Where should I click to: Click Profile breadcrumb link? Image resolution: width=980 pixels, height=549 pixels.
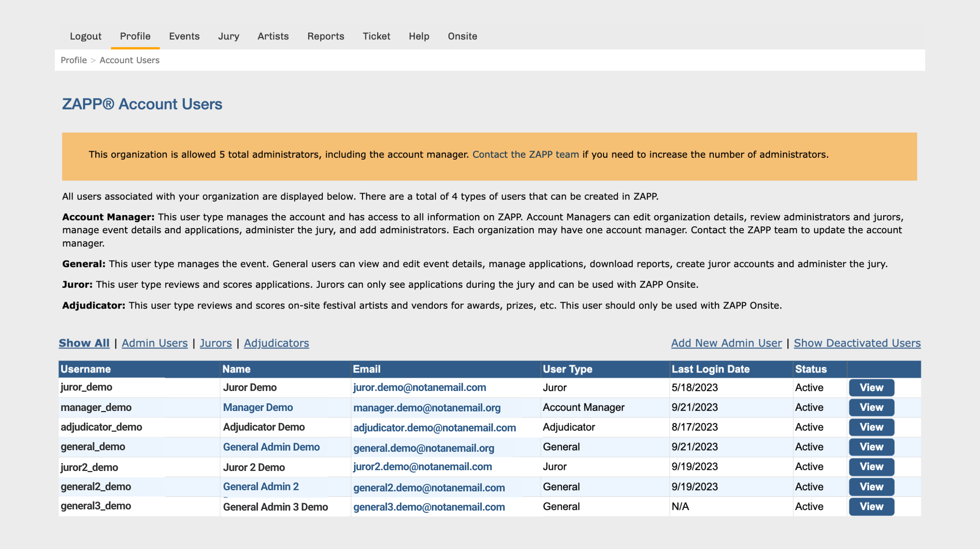coord(74,60)
